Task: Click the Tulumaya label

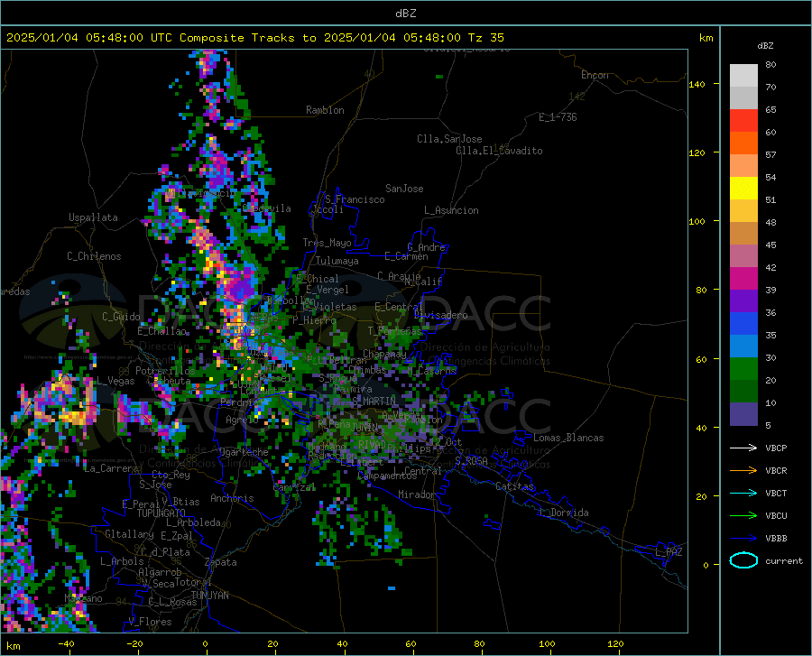Action: [x=337, y=261]
